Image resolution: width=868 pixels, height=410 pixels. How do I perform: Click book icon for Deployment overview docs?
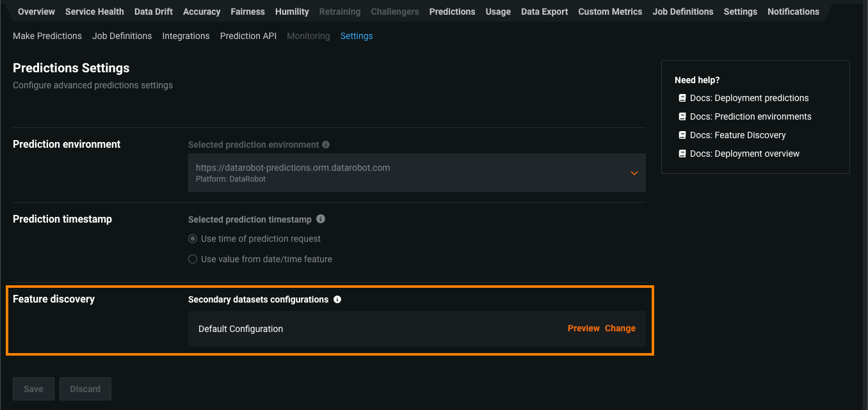click(682, 154)
